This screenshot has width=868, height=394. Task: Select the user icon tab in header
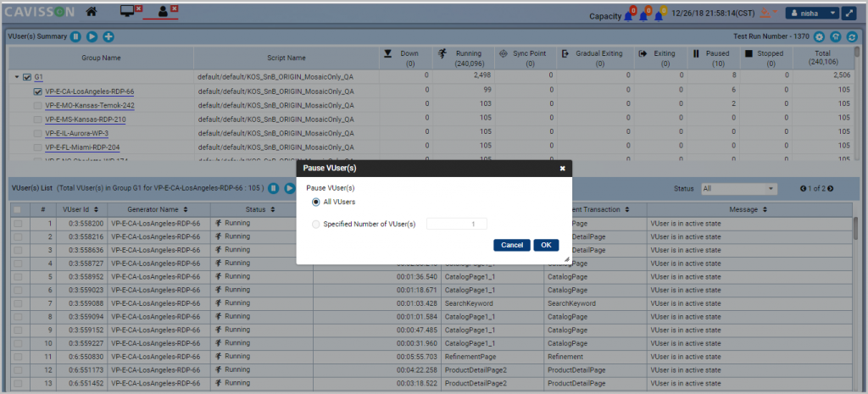click(164, 12)
